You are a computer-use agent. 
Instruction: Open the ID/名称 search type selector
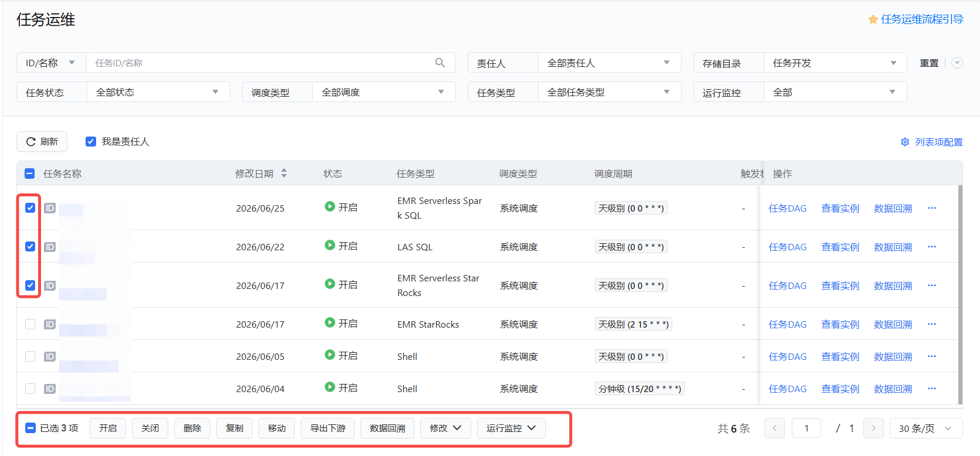(x=52, y=63)
